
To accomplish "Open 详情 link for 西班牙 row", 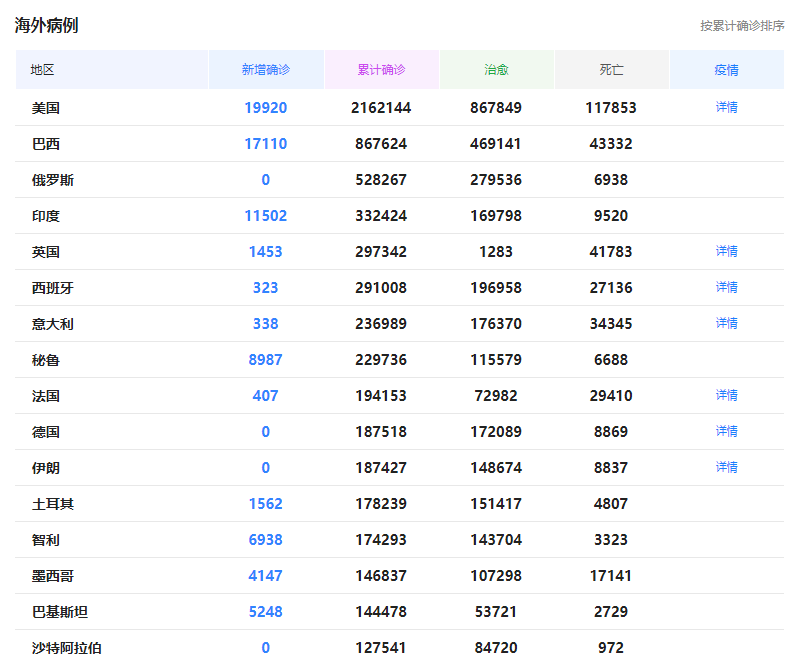I will point(726,287).
